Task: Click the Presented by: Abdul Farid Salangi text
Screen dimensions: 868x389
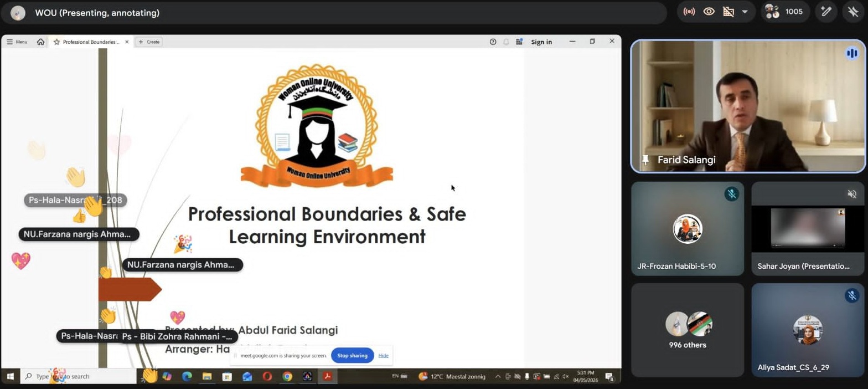Action: (251, 330)
